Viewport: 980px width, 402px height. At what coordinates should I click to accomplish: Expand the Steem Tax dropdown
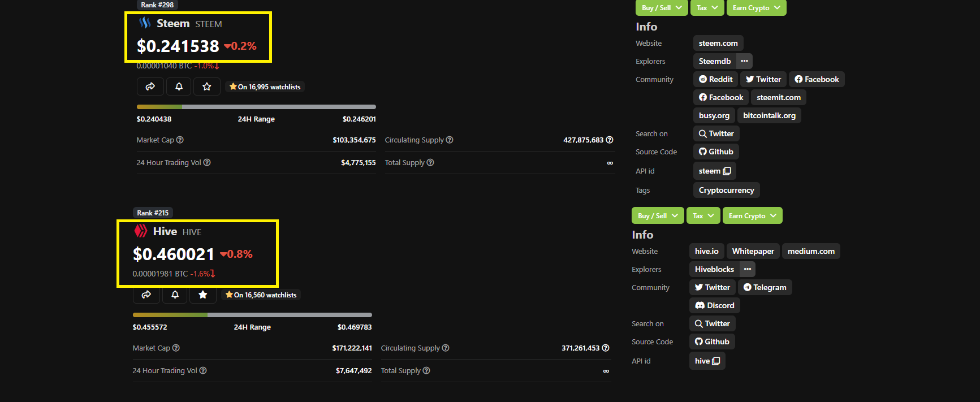coord(707,7)
